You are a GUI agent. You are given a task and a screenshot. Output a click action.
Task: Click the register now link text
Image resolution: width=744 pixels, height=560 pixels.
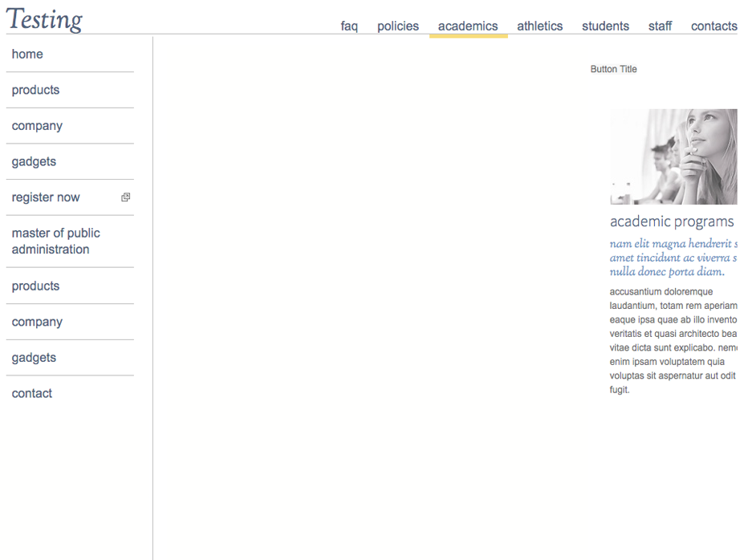(x=46, y=197)
